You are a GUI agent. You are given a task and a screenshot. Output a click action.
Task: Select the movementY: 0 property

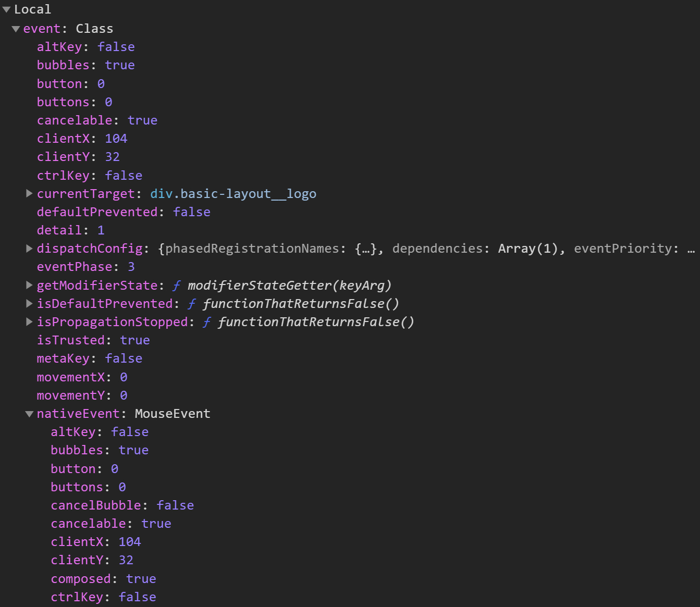click(x=82, y=395)
